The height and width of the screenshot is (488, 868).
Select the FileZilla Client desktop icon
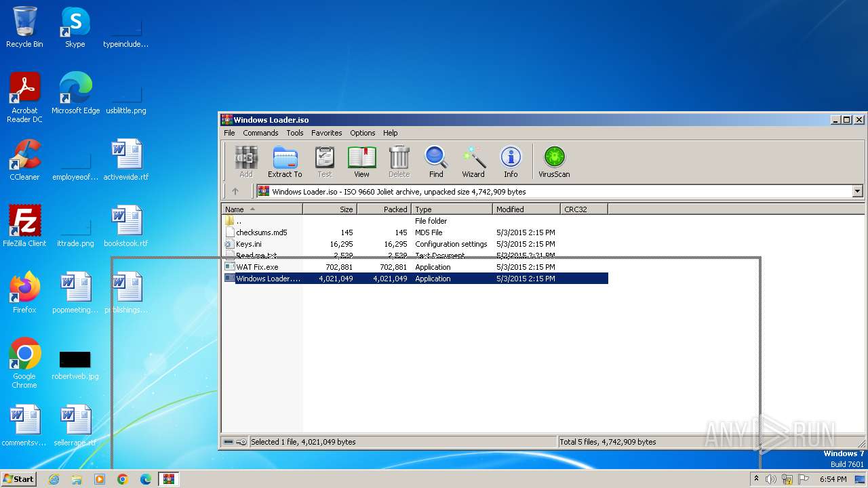click(x=24, y=226)
